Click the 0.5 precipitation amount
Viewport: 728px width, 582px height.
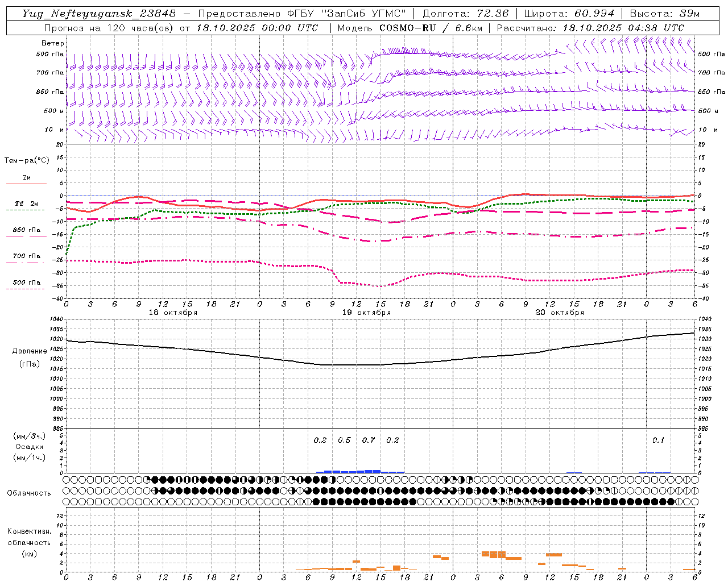[344, 440]
